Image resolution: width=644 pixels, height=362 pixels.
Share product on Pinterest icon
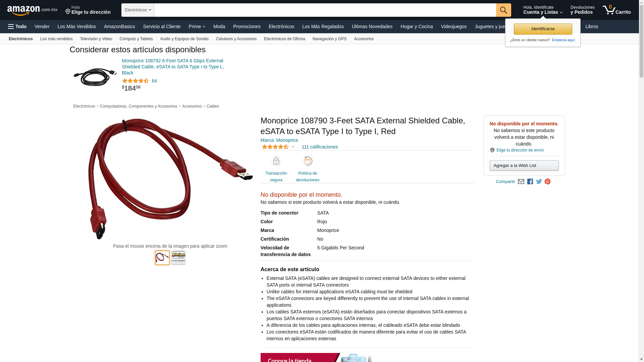[547, 182]
